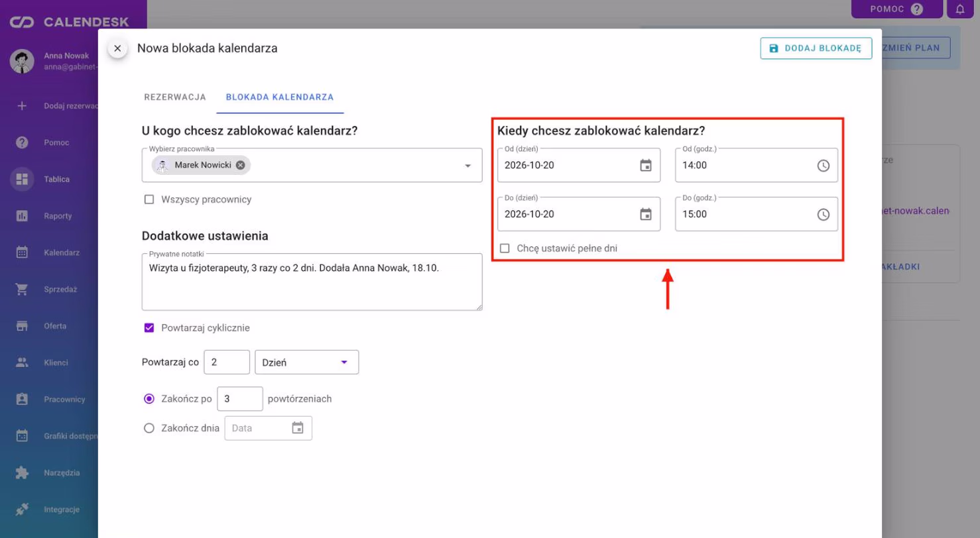Open the Sprzedaż shopping cart icon
Screen dimensions: 980x538
coord(22,290)
